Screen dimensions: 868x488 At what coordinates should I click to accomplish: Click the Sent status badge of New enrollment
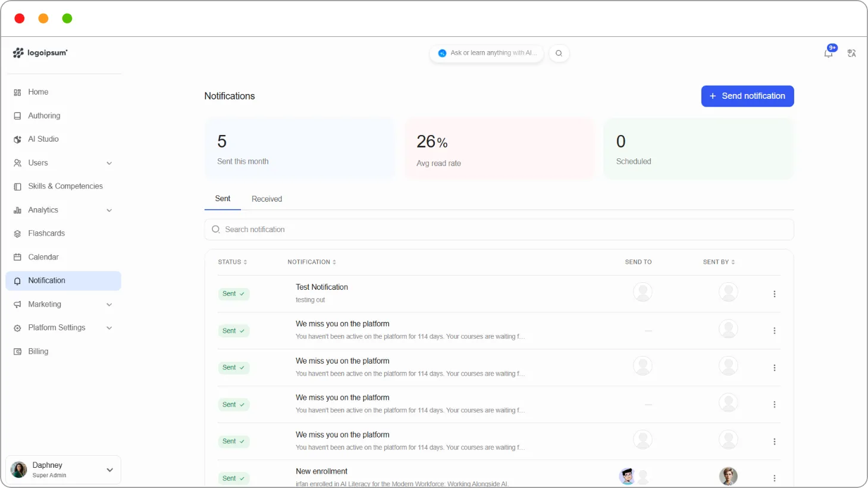point(233,478)
